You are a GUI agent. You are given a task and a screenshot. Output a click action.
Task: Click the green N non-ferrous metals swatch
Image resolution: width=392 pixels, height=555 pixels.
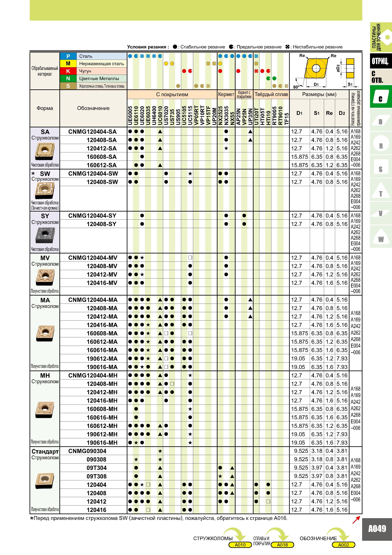[68, 79]
